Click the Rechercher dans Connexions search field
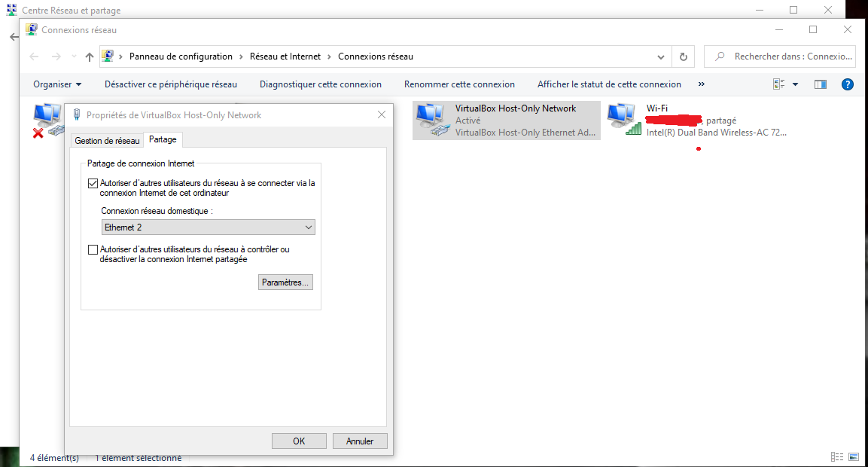The height and width of the screenshot is (467, 868). click(x=779, y=56)
